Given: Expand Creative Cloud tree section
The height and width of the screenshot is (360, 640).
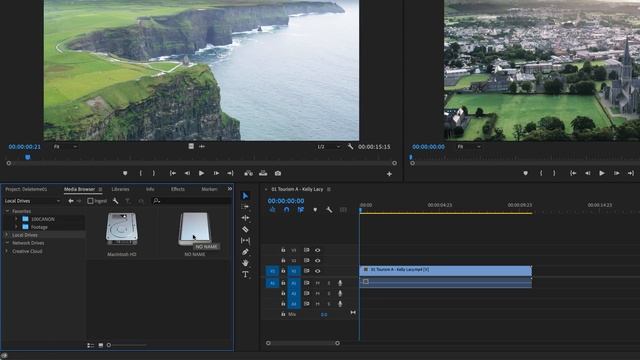Looking at the screenshot, I should coord(7,251).
